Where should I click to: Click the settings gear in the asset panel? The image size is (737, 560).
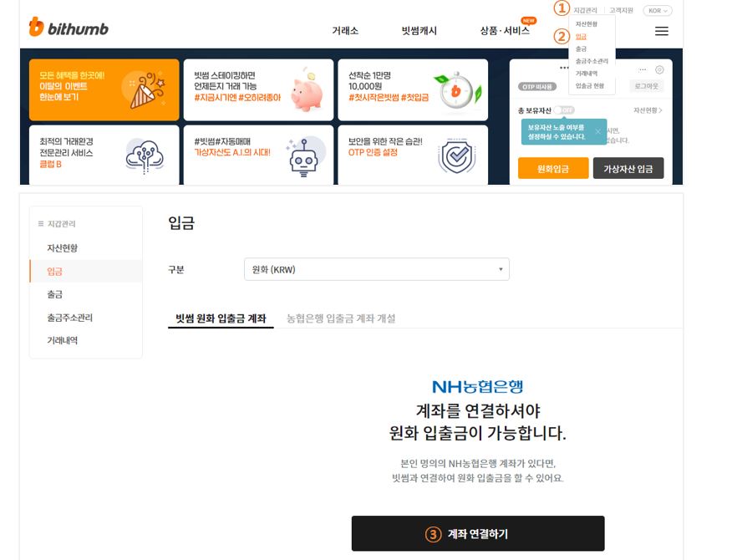pos(658,69)
